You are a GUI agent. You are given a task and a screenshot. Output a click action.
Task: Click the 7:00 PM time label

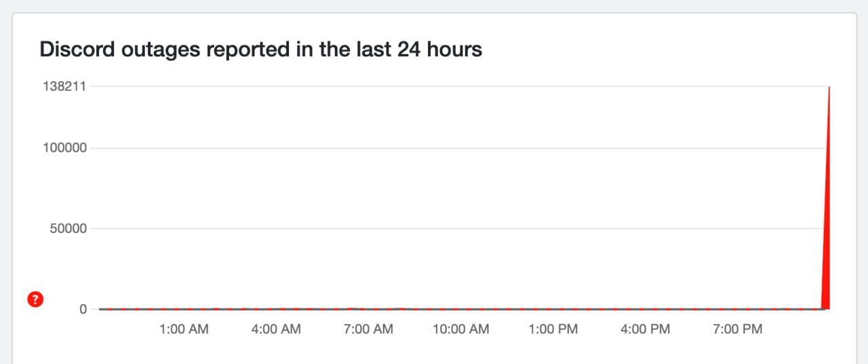pyautogui.click(x=738, y=329)
